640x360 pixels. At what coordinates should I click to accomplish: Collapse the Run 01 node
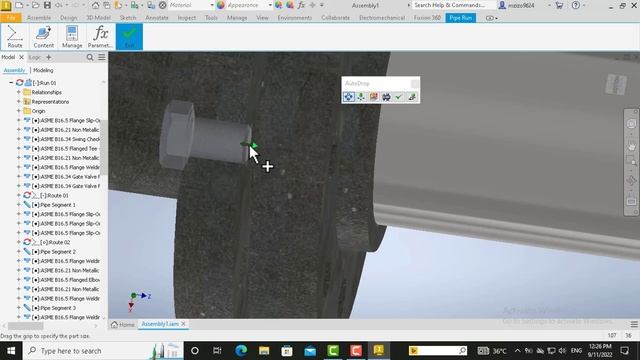[11, 82]
